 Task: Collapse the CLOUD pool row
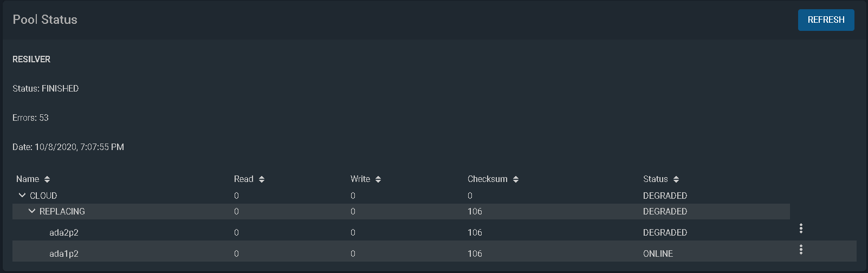pyautogui.click(x=22, y=196)
